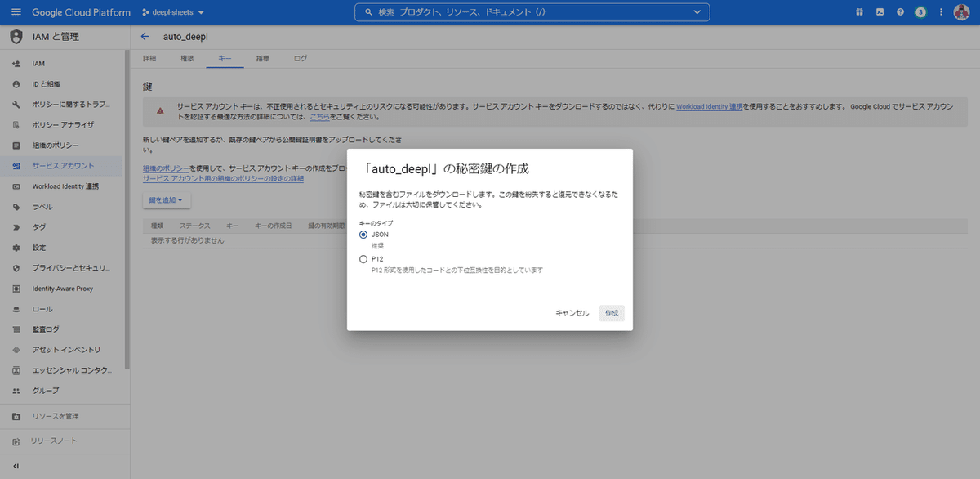Viewport: 980px width, 479px height.
Task: Open notifications badge showing 3
Action: pyautogui.click(x=920, y=12)
